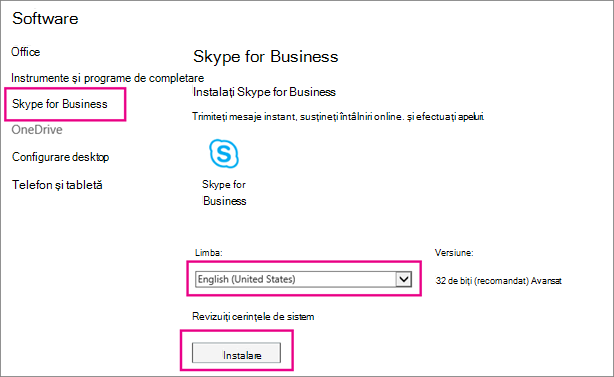This screenshot has height=377, width=614.
Task: Open Instrumente și programe de completare section
Action: point(107,78)
